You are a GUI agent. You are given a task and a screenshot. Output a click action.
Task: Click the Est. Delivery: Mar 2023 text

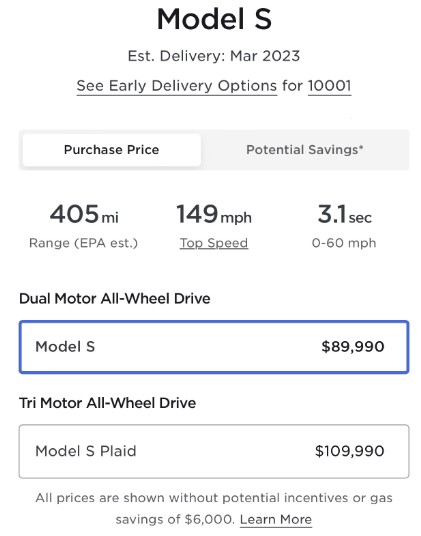(x=214, y=56)
